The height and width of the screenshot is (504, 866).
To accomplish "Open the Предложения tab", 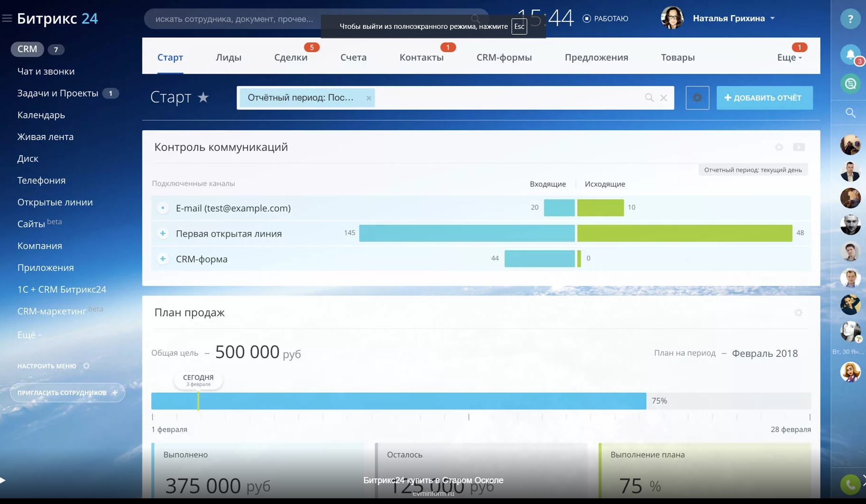I will [x=596, y=57].
